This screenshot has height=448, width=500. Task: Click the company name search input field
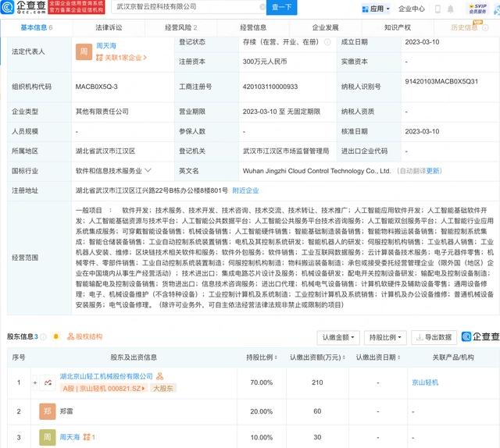point(180,8)
